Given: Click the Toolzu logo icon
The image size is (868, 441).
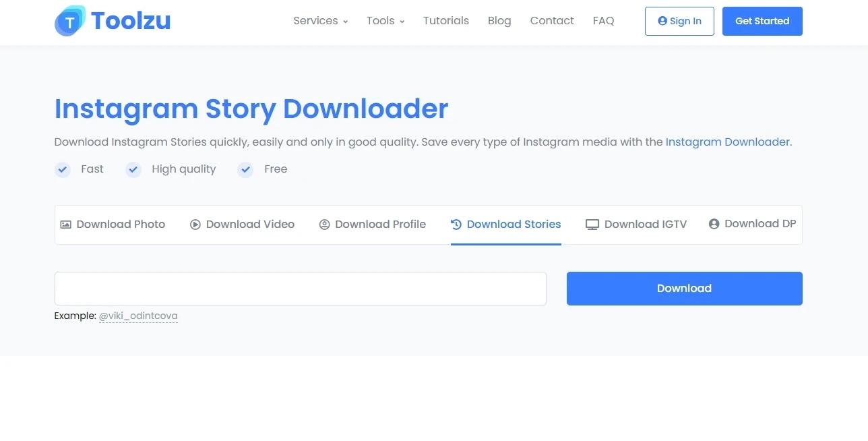Looking at the screenshot, I should (x=69, y=21).
